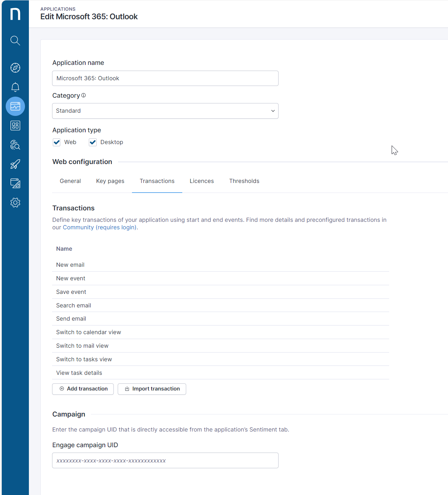Select the View task details transaction

click(x=220, y=373)
